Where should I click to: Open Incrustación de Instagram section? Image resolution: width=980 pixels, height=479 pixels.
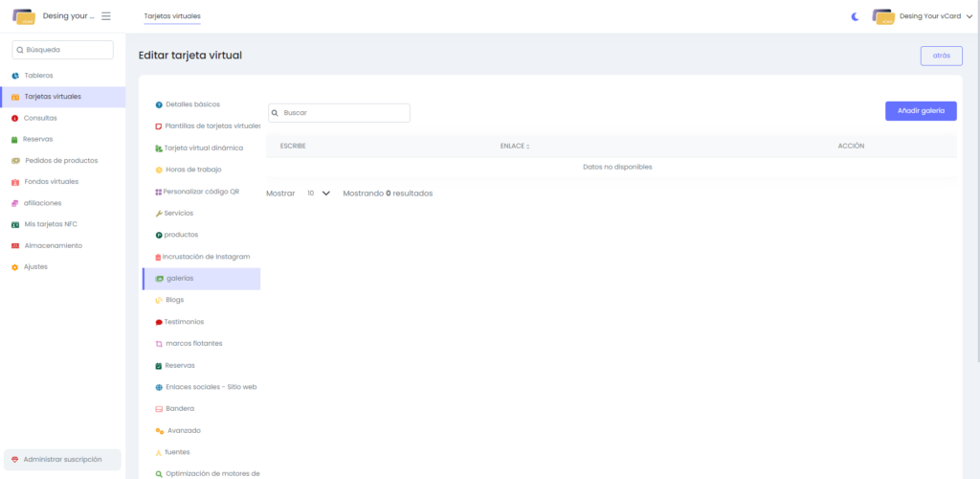click(207, 257)
